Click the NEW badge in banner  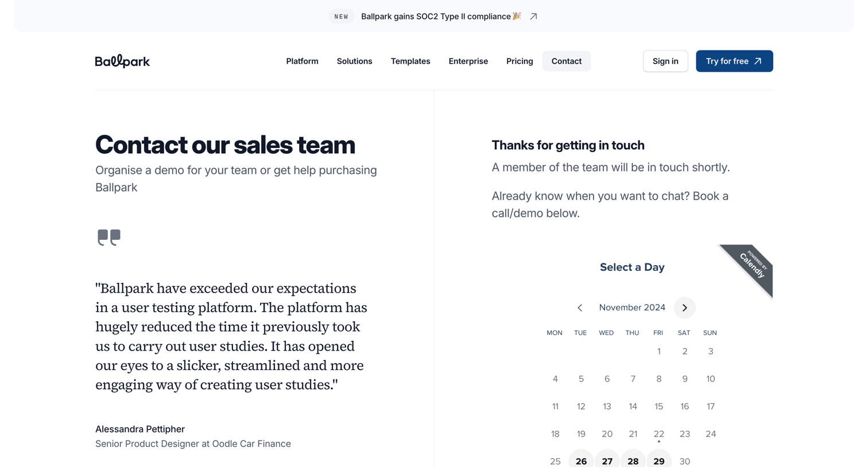[341, 17]
